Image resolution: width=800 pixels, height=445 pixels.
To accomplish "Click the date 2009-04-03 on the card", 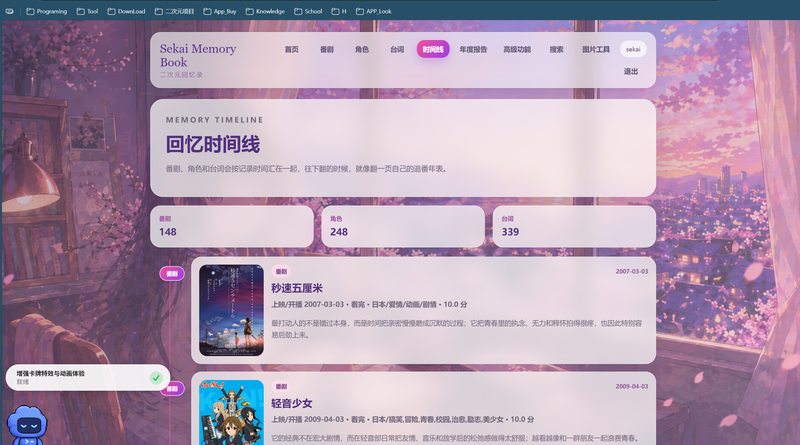I will pyautogui.click(x=632, y=386).
